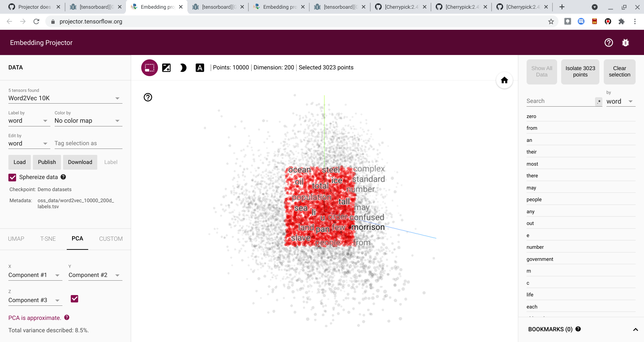Toggle the day/night display mode icon
644x342 pixels.
tap(166, 67)
